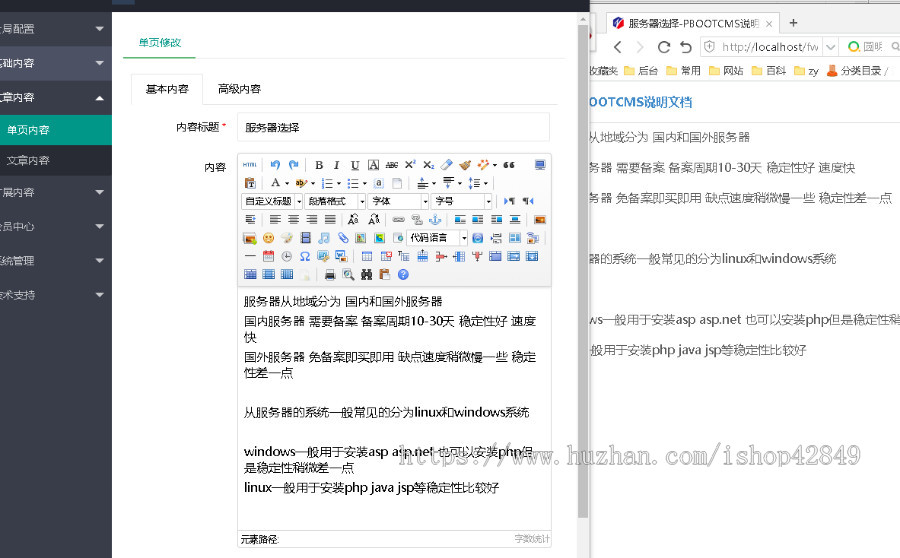Open a new browser tab with plus
The width and height of the screenshot is (900, 558).
[793, 23]
